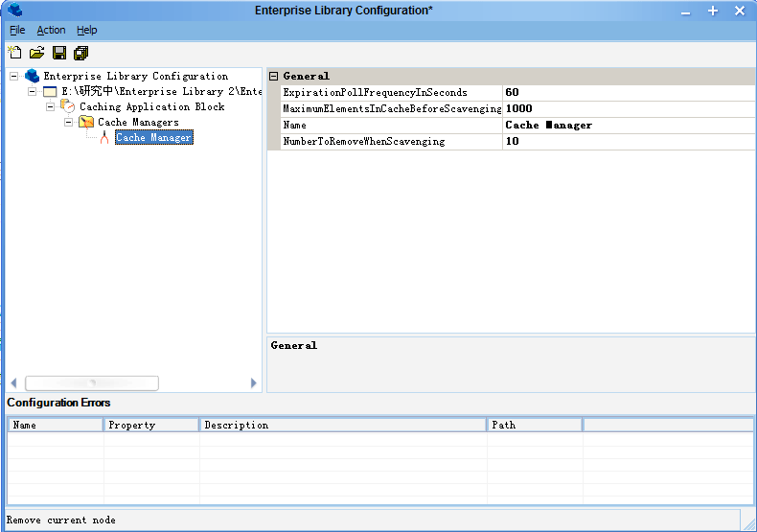Click the red Cache Manager node icon
757x532 pixels.
coord(104,138)
